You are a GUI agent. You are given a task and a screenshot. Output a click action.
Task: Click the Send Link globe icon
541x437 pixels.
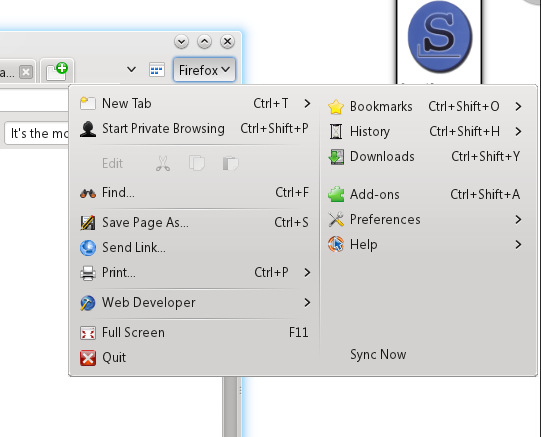point(88,248)
